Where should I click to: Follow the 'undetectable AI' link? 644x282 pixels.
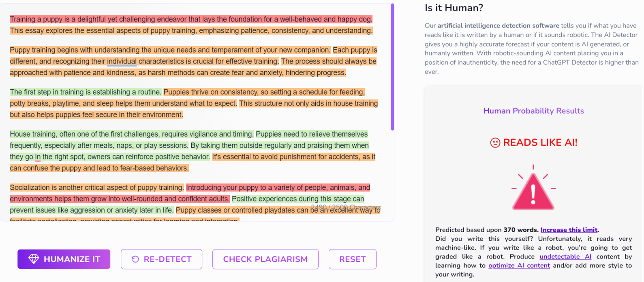point(565,257)
